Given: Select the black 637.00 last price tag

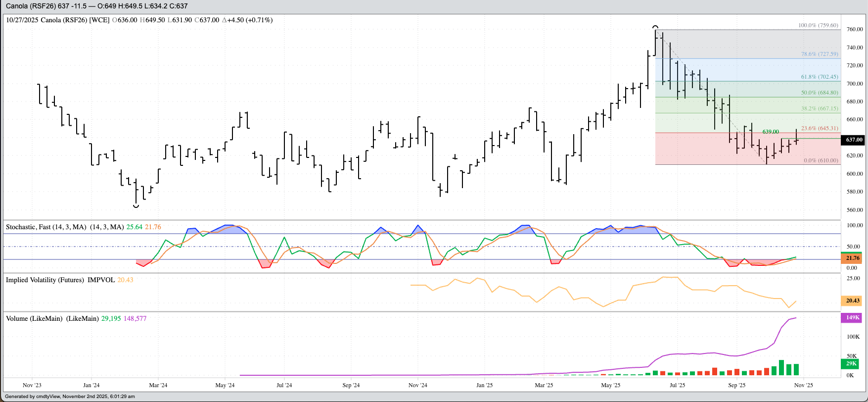Looking at the screenshot, I should tap(854, 140).
